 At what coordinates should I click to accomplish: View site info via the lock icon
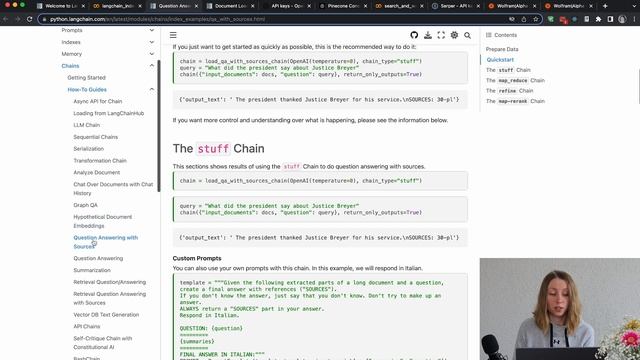coord(44,19)
